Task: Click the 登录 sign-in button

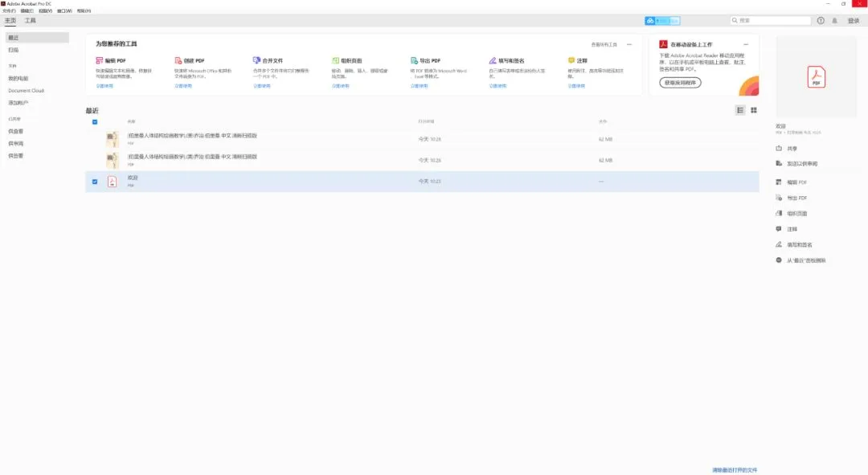Action: pos(854,20)
